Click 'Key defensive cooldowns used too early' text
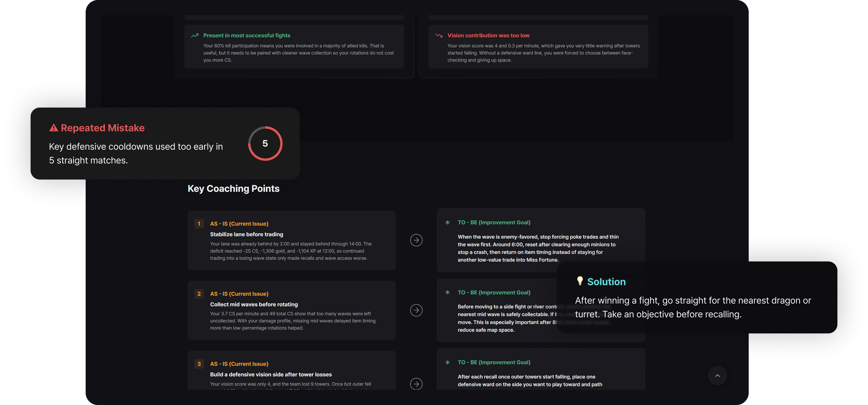The image size is (868, 405). [136, 154]
